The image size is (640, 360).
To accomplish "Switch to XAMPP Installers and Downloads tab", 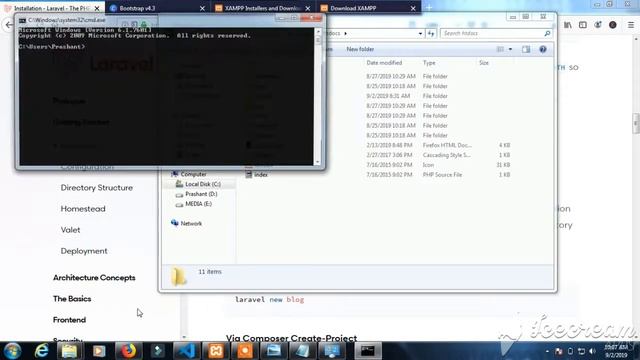I will pyautogui.click(x=262, y=8).
